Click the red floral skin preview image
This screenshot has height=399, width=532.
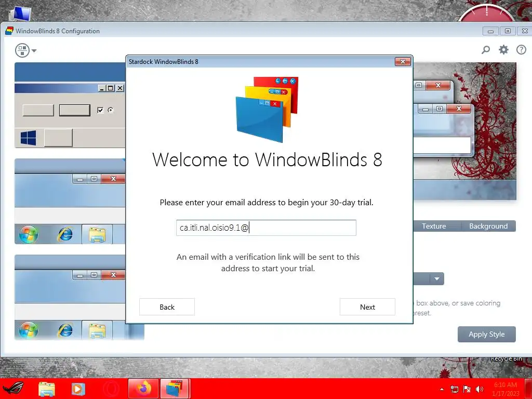click(465, 131)
